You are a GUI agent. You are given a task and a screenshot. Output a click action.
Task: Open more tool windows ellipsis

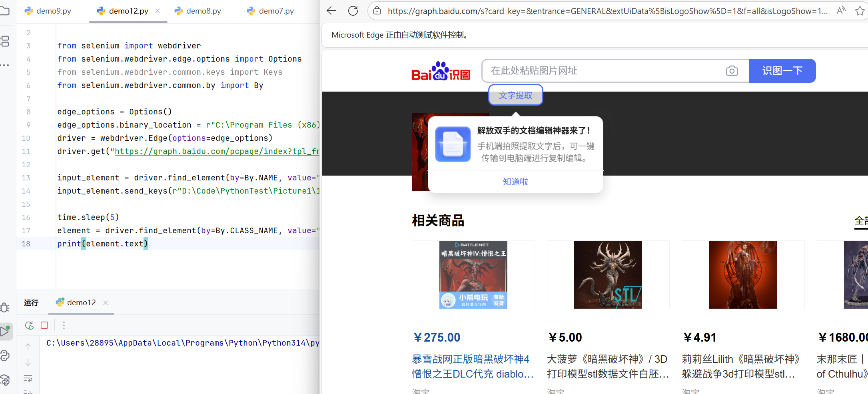coord(5,65)
